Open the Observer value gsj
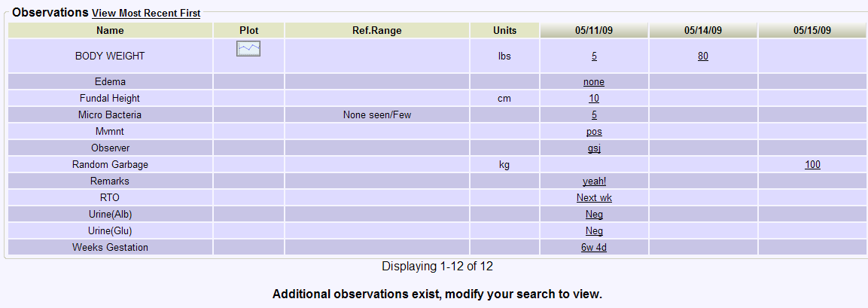The width and height of the screenshot is (868, 308). 594,148
